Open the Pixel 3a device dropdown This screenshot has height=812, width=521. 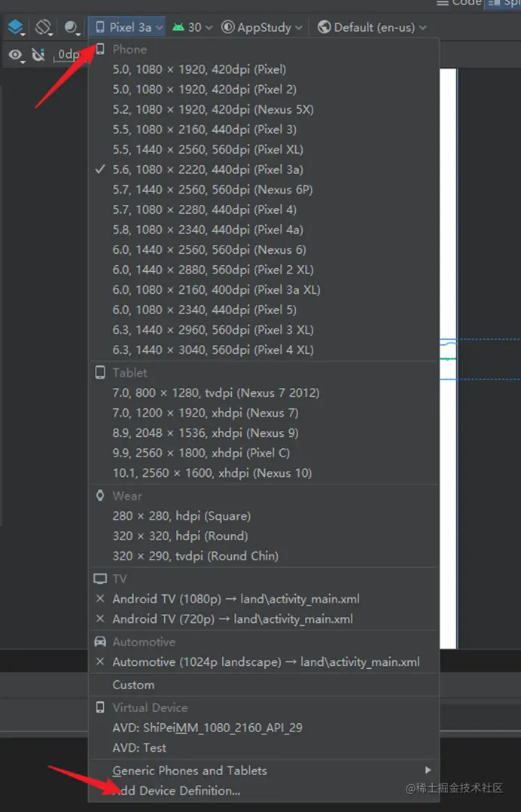click(126, 27)
